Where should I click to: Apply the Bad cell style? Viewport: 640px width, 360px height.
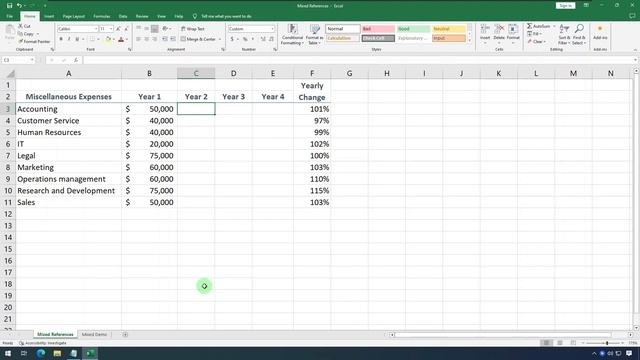pyautogui.click(x=378, y=29)
